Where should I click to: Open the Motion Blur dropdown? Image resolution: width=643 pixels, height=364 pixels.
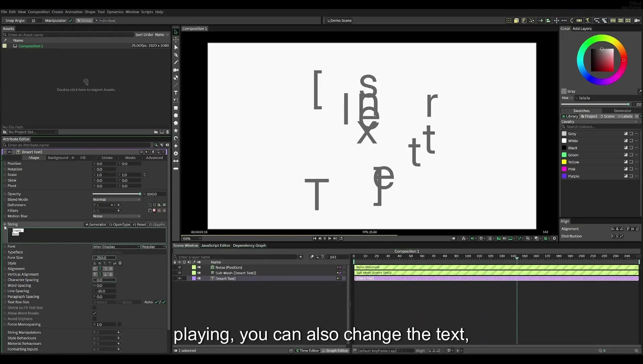[117, 216]
